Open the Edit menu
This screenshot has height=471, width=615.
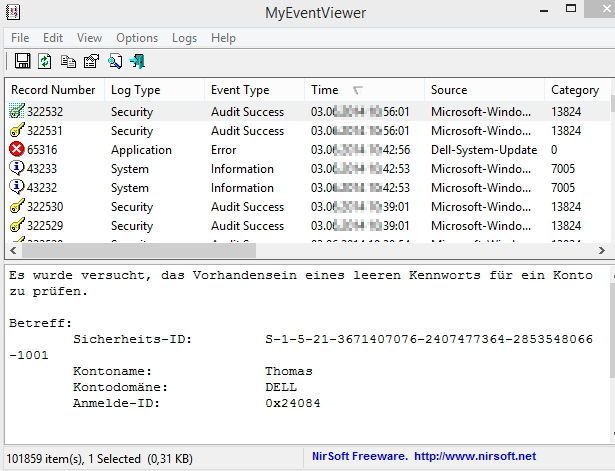click(x=53, y=38)
